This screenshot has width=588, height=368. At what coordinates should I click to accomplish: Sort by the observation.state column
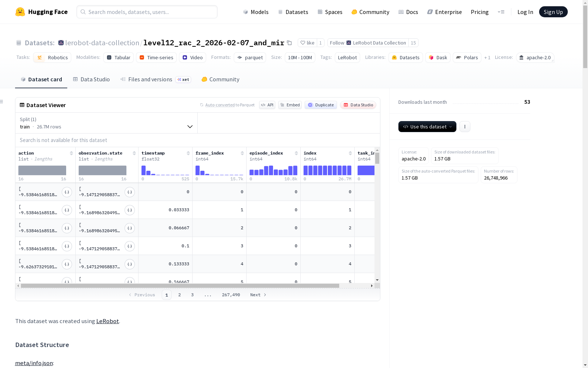[x=134, y=153]
